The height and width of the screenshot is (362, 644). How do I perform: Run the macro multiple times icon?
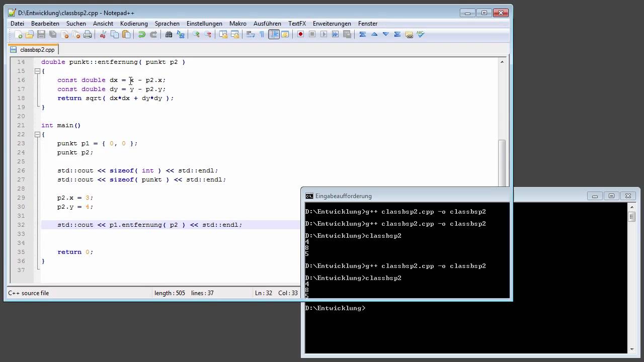pos(335,34)
